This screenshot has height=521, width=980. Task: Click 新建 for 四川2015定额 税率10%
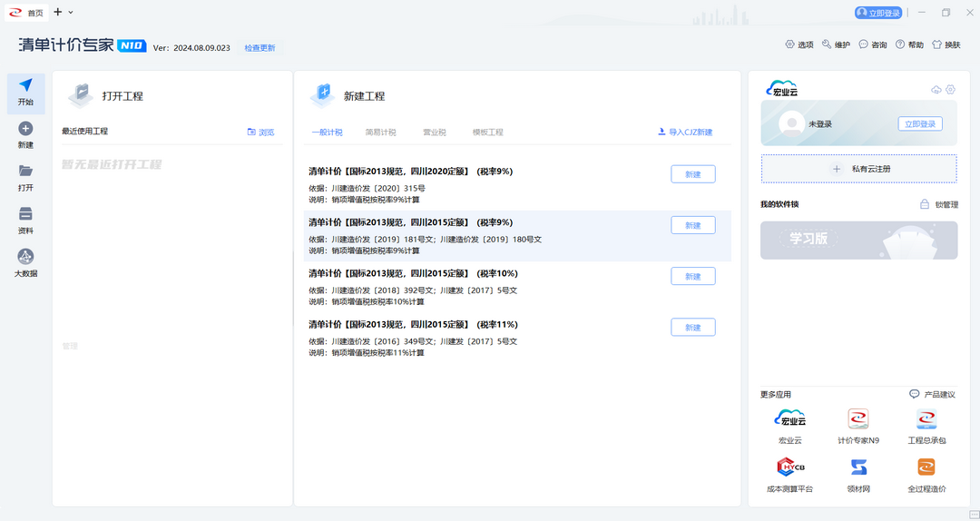point(693,277)
